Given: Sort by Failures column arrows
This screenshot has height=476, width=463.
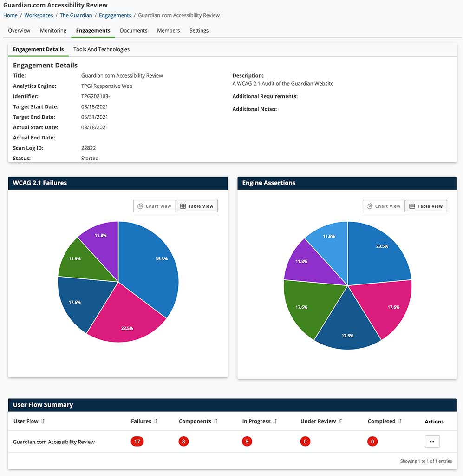Looking at the screenshot, I should point(156,421).
